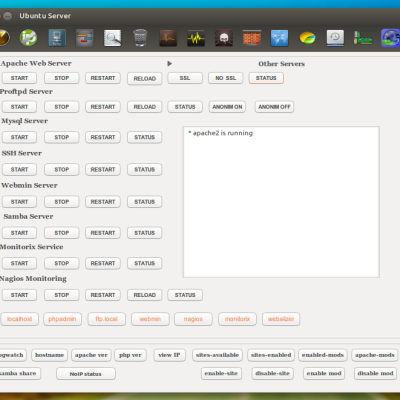Click the disable-site button
The height and width of the screenshot is (400, 400).
point(272,373)
